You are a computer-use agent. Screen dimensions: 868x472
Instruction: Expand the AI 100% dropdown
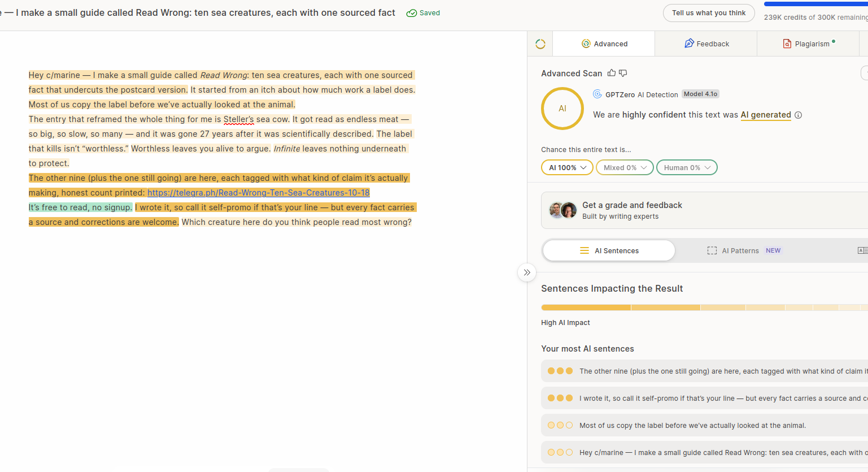(x=567, y=168)
